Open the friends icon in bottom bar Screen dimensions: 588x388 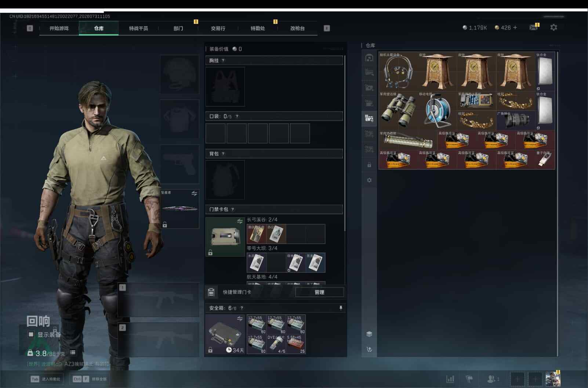click(492, 379)
